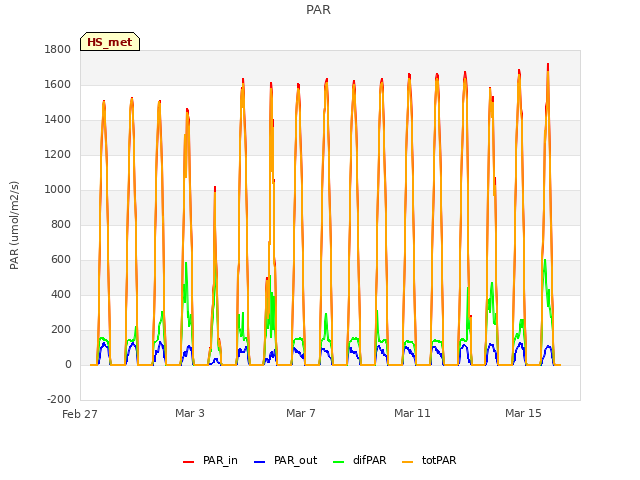Image resolution: width=640 pixels, height=480 pixels.
Task: Click the Mar 15 x-axis label
Action: [523, 413]
